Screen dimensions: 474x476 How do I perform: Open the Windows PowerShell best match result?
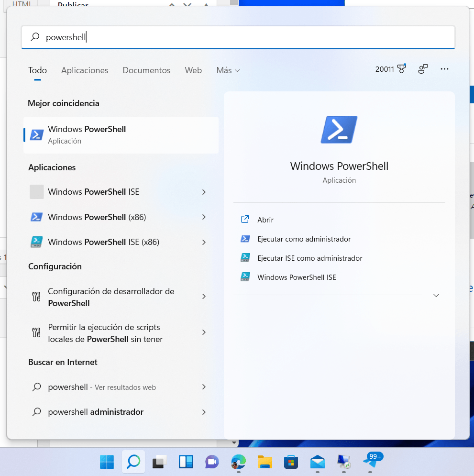[x=121, y=135]
